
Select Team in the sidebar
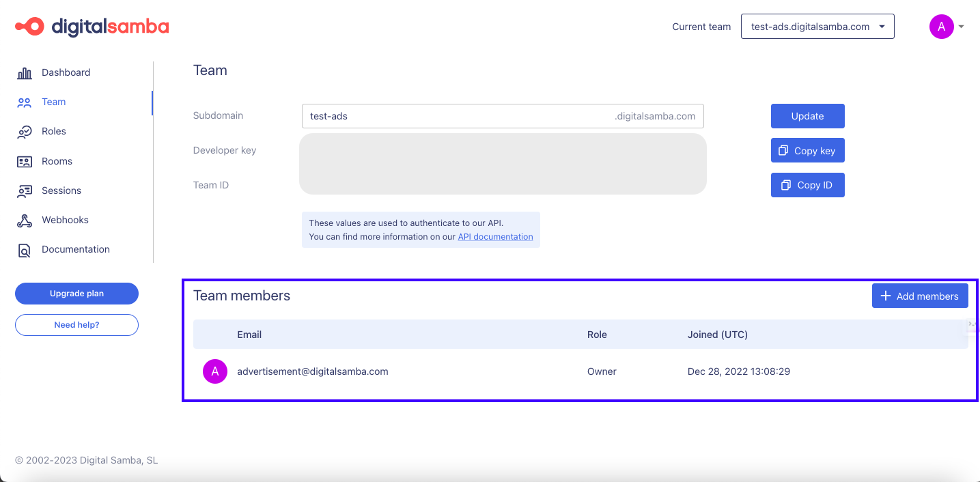(x=53, y=102)
